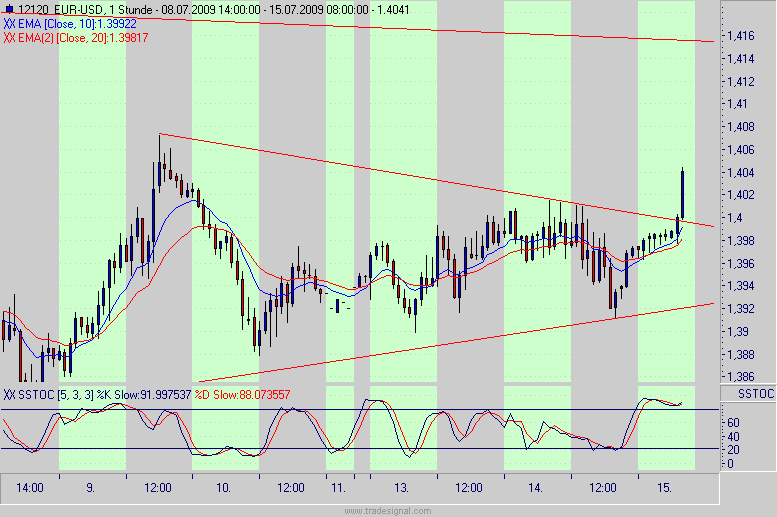Click the 1,398 price axis label
The width and height of the screenshot is (777, 517).
pyautogui.click(x=741, y=241)
